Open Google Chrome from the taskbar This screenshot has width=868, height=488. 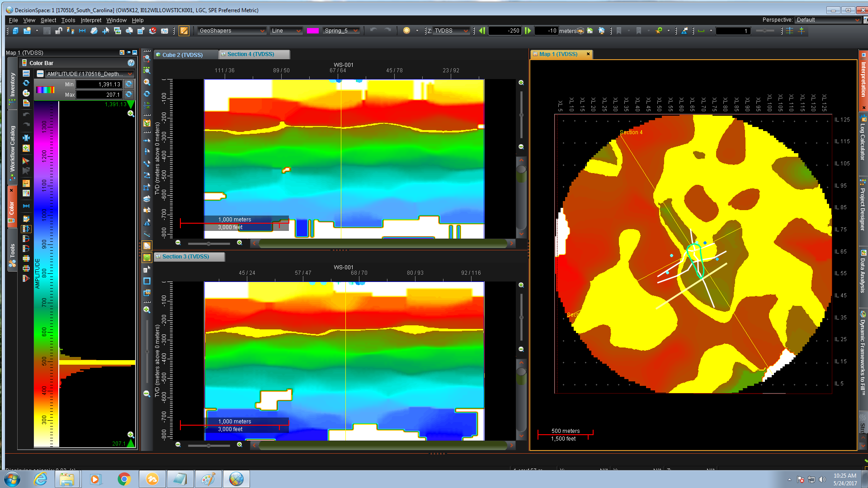pos(124,479)
